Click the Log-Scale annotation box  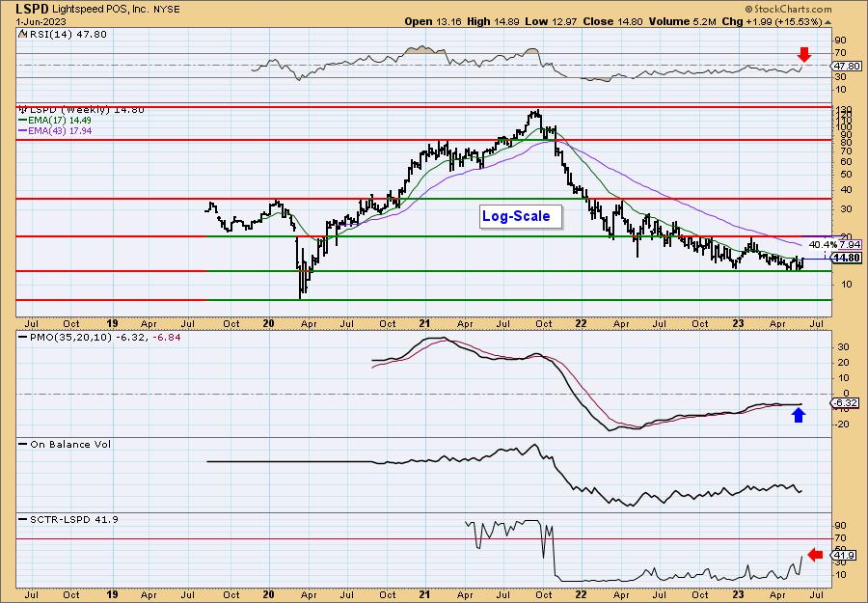[x=521, y=216]
